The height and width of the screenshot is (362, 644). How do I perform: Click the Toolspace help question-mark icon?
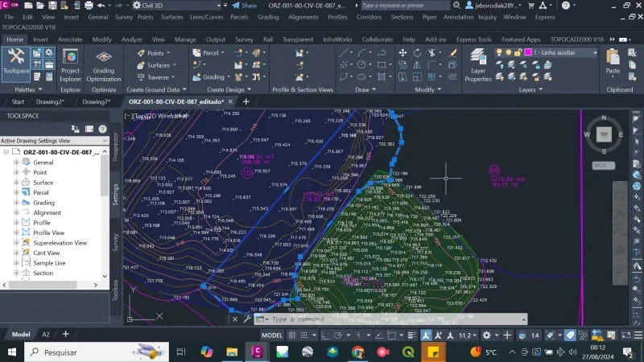[102, 130]
